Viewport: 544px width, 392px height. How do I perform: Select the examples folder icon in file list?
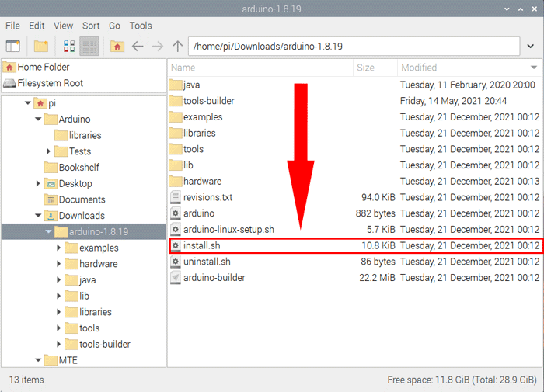click(x=176, y=116)
